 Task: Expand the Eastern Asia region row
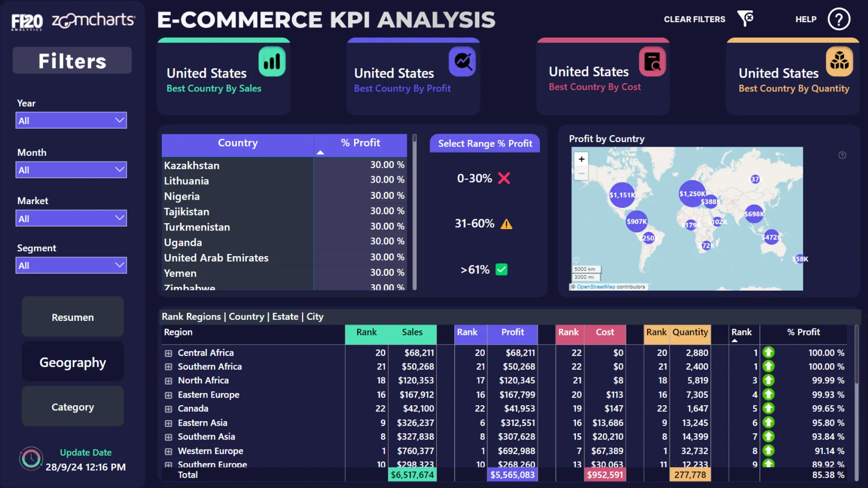[x=168, y=423]
